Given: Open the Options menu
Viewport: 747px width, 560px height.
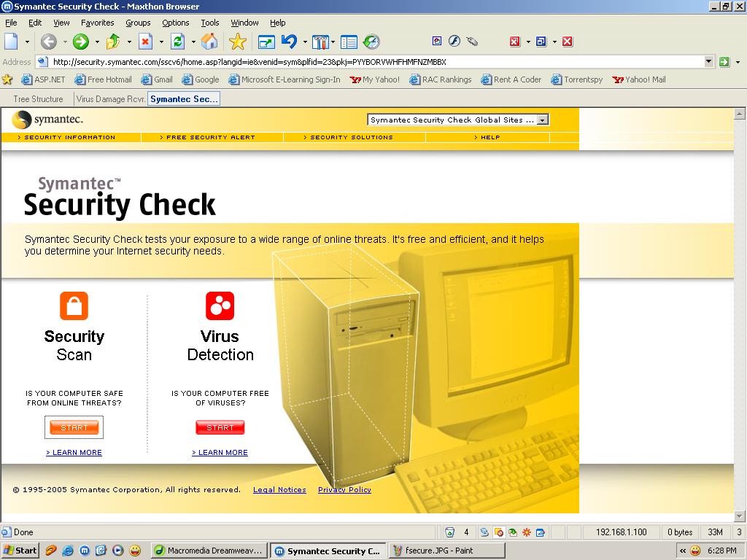Looking at the screenshot, I should point(175,23).
